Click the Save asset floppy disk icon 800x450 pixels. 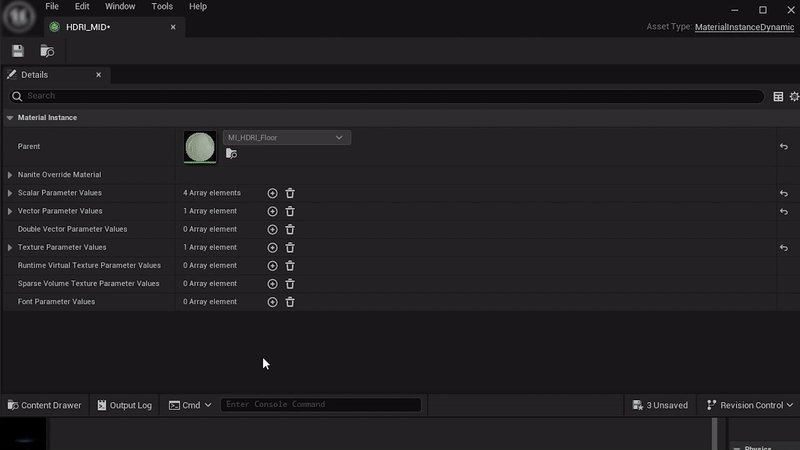18,51
